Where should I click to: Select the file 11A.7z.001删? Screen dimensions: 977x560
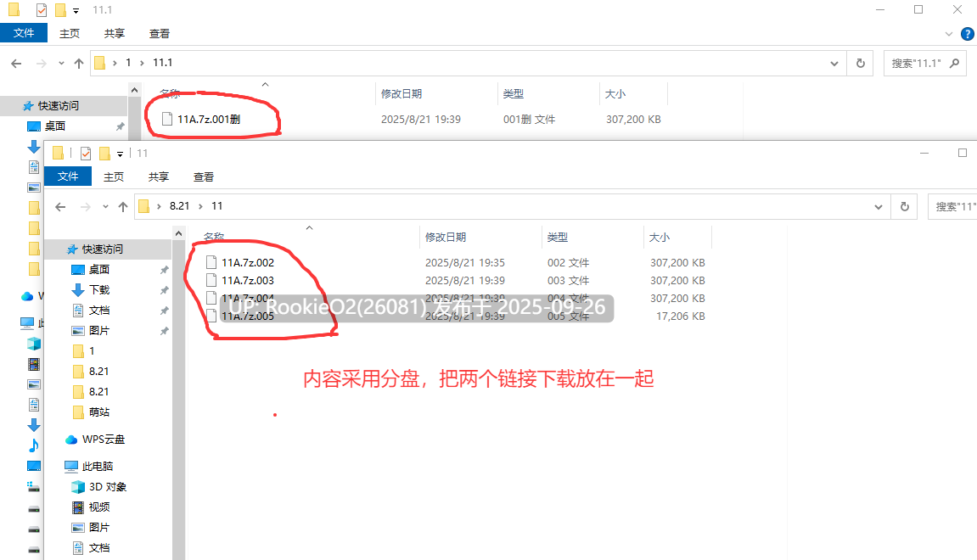click(x=208, y=119)
